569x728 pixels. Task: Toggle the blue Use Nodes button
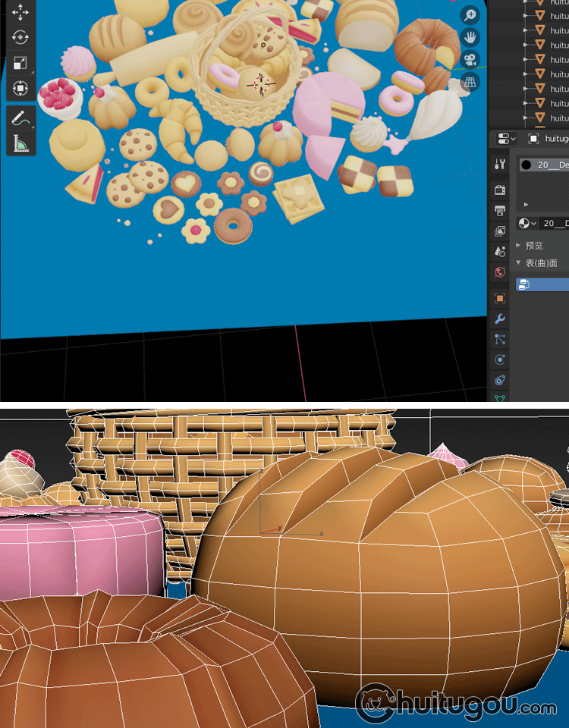tap(542, 284)
